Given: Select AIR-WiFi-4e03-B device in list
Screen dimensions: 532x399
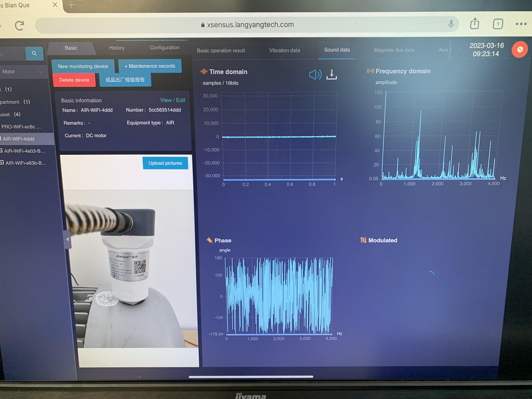Looking at the screenshot, I should (24, 151).
